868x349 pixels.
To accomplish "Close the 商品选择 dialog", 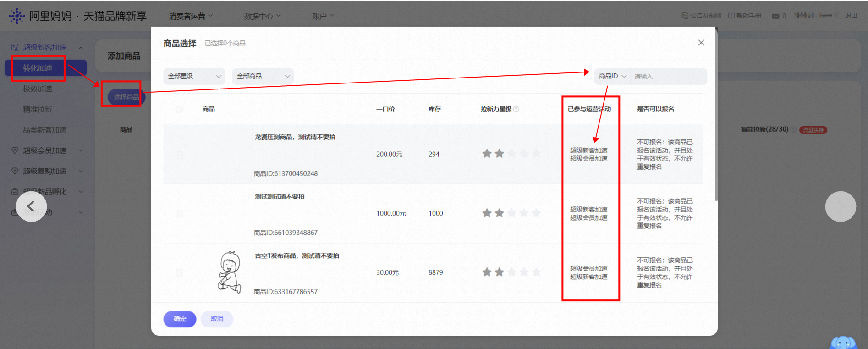I will (701, 43).
